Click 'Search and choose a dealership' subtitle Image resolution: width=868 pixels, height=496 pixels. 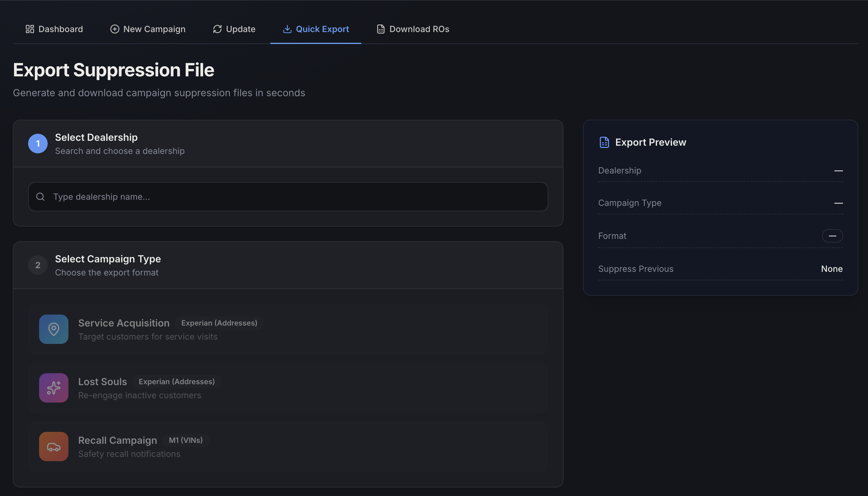(120, 151)
